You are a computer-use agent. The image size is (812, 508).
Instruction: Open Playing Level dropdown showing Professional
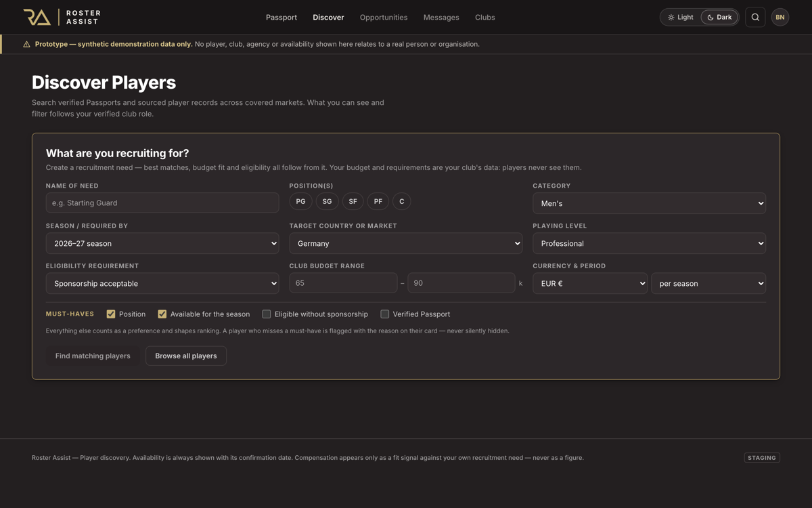649,243
